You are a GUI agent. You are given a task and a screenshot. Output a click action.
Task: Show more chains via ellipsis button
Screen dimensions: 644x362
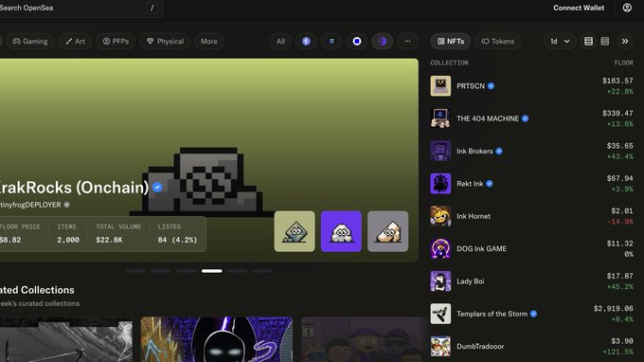(407, 41)
